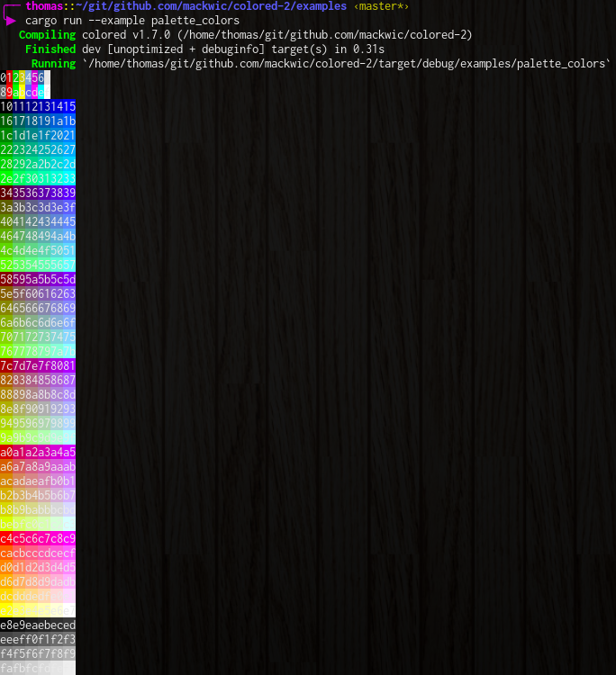Click the working directory path in the prompt
Image resolution: width=616 pixels, height=675 pixels.
click(211, 6)
